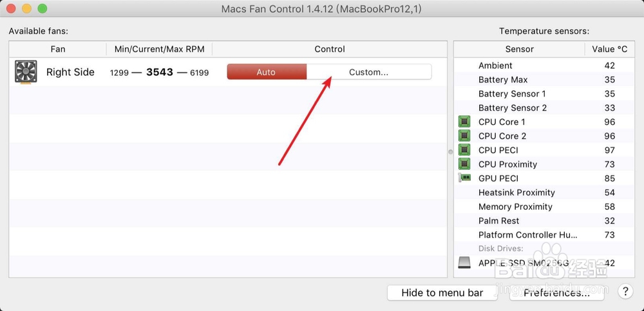Click the CPU Proximity chip icon
The height and width of the screenshot is (311, 644).
coord(464,164)
